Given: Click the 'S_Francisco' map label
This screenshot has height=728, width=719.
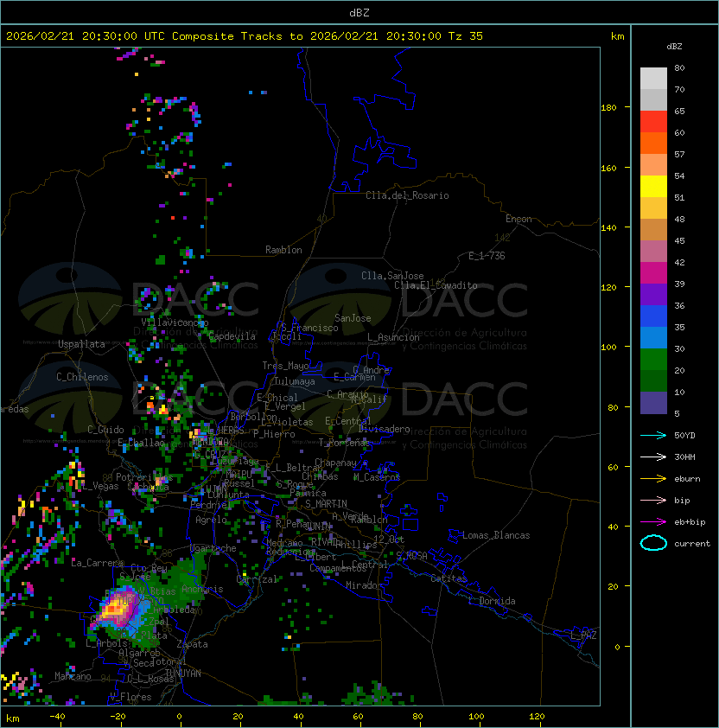Looking at the screenshot, I should 309,328.
